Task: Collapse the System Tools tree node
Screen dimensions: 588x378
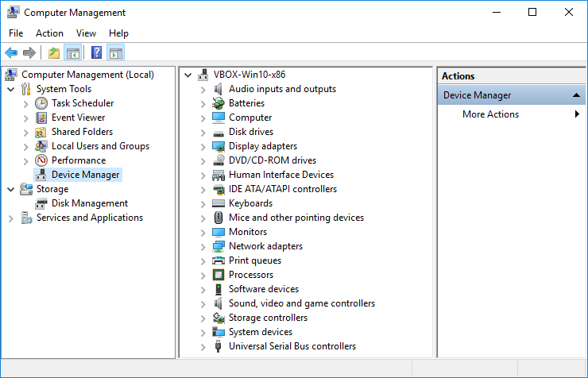Action: [x=11, y=89]
